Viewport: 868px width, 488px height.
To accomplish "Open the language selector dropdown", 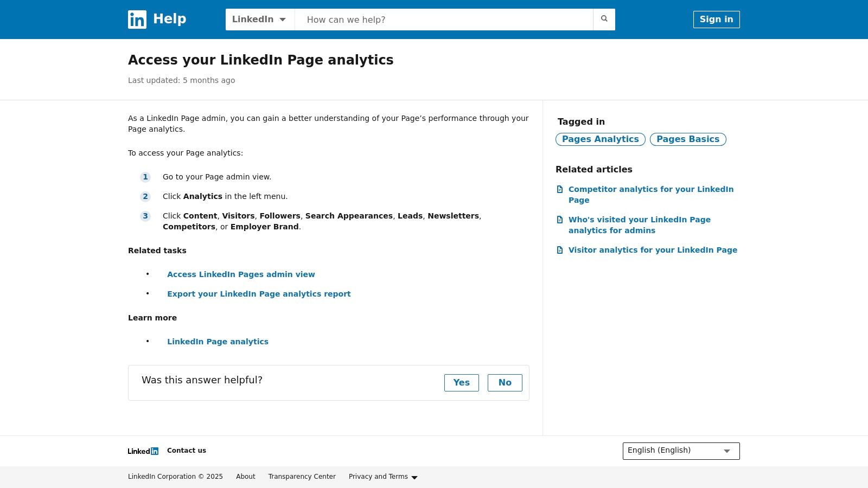I will [681, 451].
